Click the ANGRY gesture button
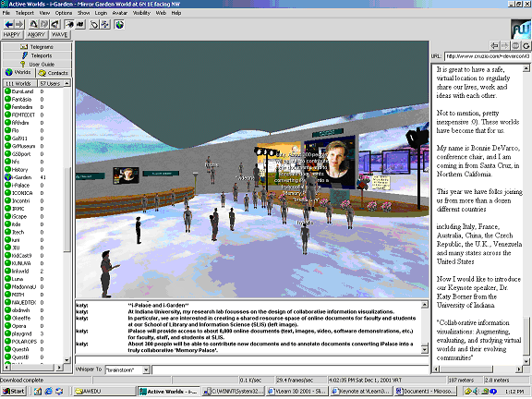The width and height of the screenshot is (532, 399). [x=36, y=34]
